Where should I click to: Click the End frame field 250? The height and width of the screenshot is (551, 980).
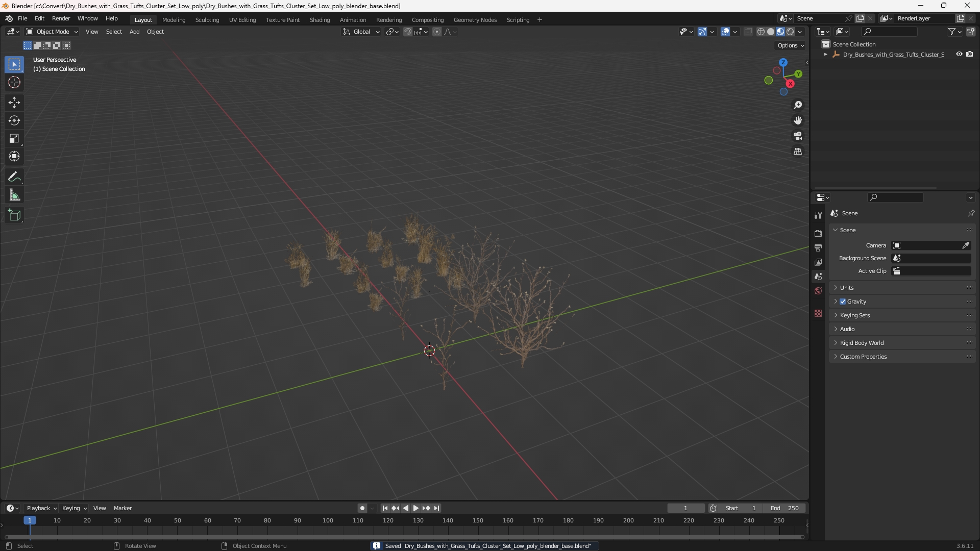click(785, 508)
